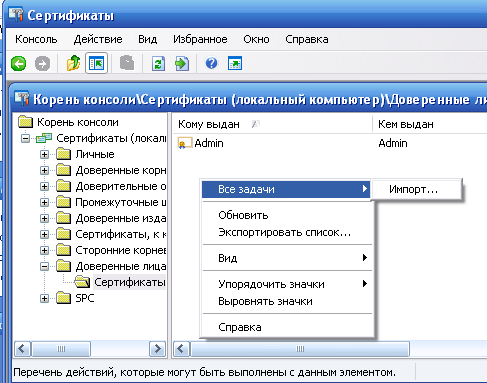Click tree pane scrollbar right arrow
This screenshot has width=487, height=383.
coord(157,349)
